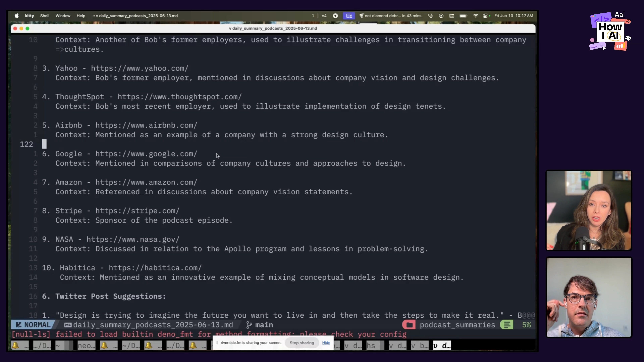The image size is (644, 362).
Task: Click the null-ls error message line
Action: tap(209, 335)
